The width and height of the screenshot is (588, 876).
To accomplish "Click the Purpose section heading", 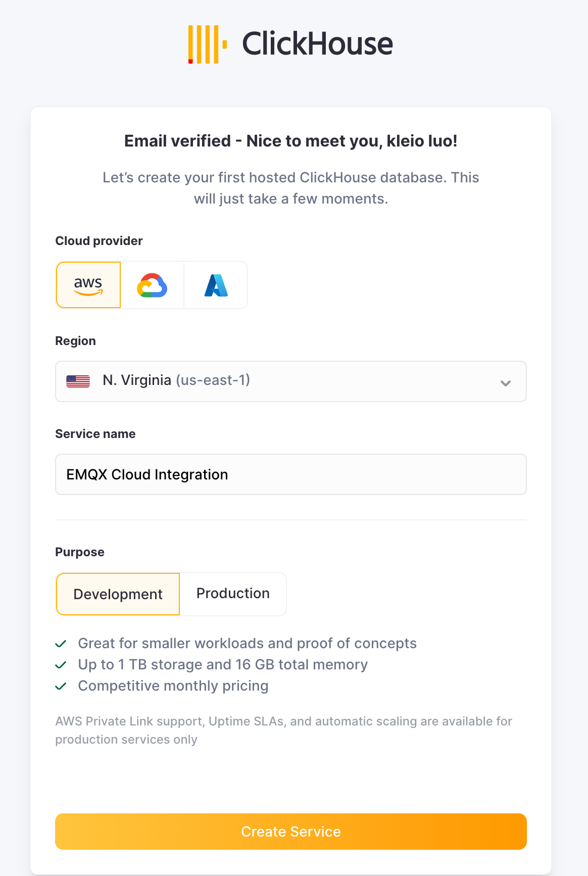I will pyautogui.click(x=79, y=552).
